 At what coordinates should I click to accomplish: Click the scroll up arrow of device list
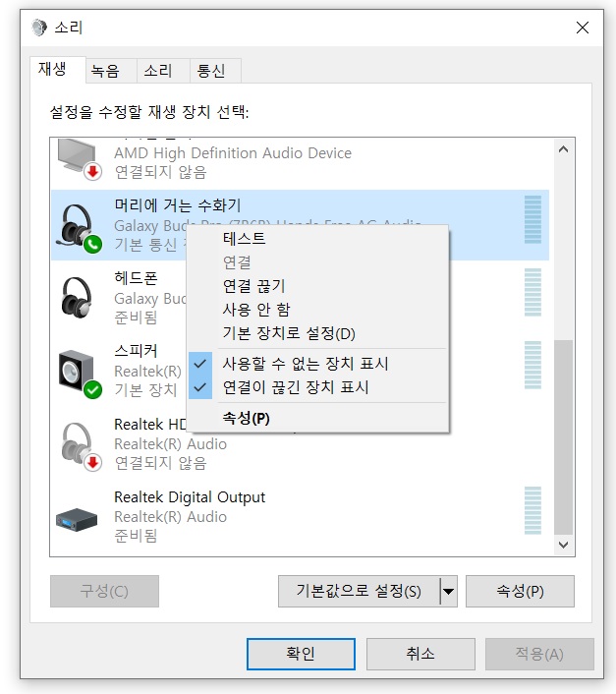pos(563,149)
